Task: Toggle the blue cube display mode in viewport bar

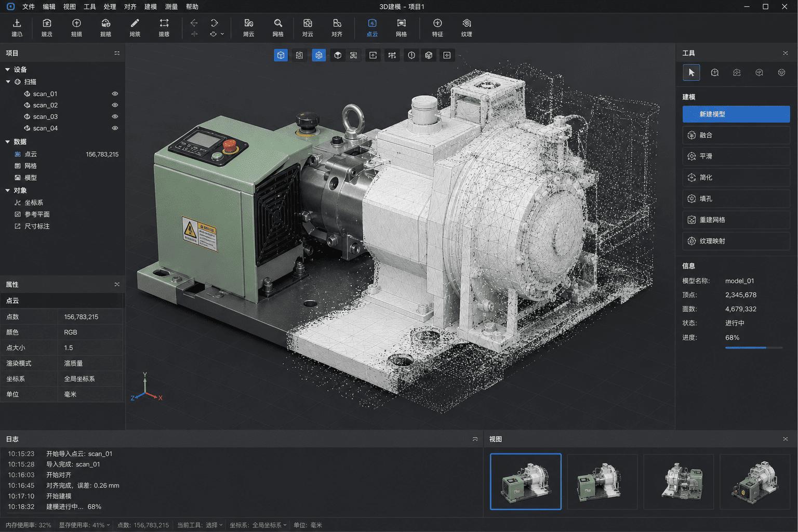Action: pyautogui.click(x=281, y=55)
